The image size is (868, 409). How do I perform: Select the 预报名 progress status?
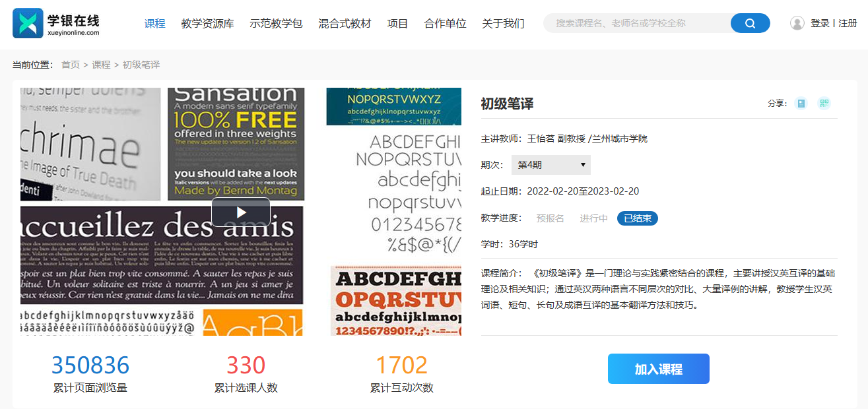pyautogui.click(x=550, y=218)
